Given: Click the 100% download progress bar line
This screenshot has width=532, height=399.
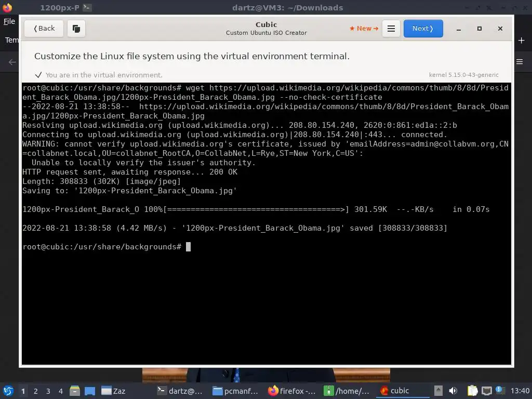Looking at the screenshot, I should coord(256,209).
